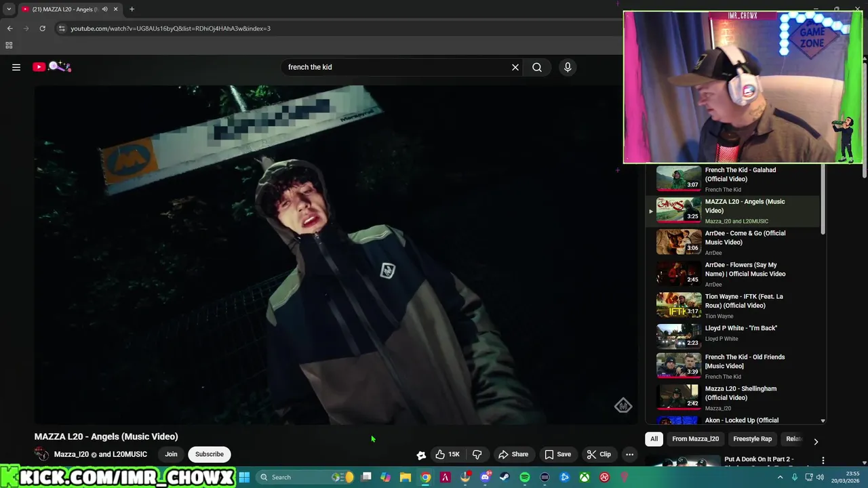Show more filter chips with right chevron
The image size is (868, 488).
tap(816, 441)
